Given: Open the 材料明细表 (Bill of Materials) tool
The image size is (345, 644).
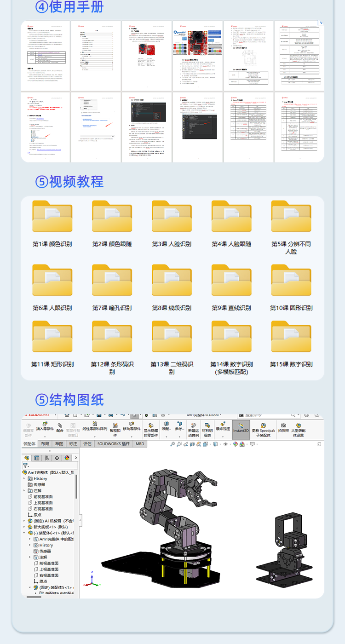Looking at the screenshot, I should (207, 429).
